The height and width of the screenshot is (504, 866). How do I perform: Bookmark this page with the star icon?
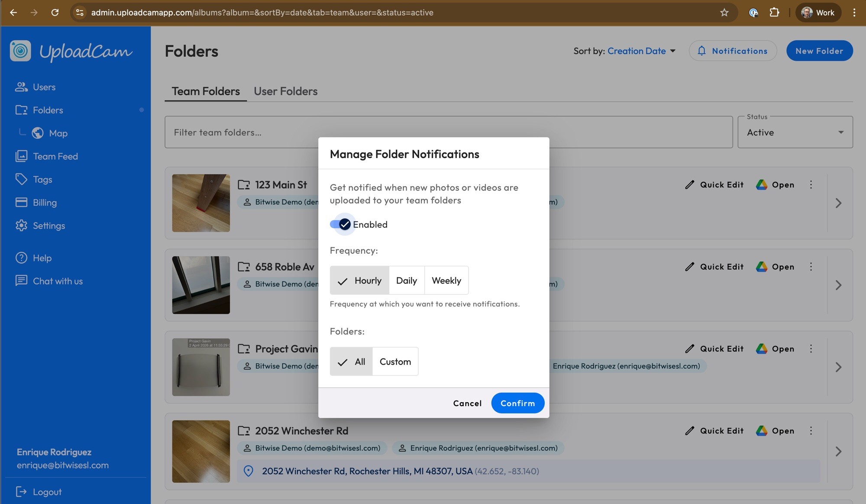point(724,13)
